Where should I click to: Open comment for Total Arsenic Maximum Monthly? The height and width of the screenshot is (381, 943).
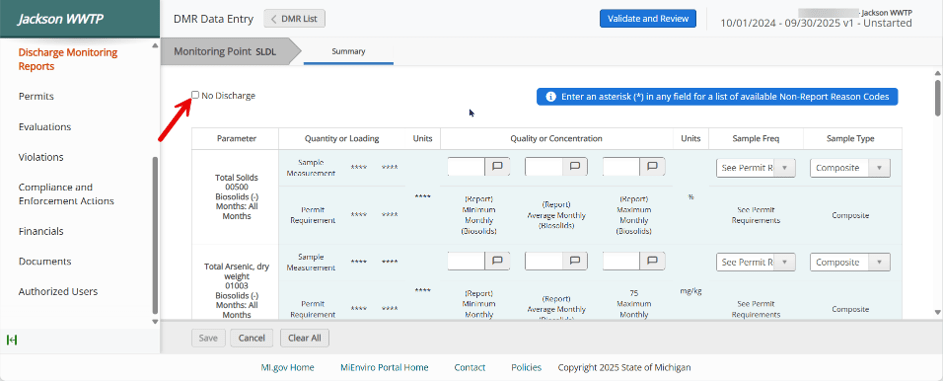pyautogui.click(x=653, y=261)
